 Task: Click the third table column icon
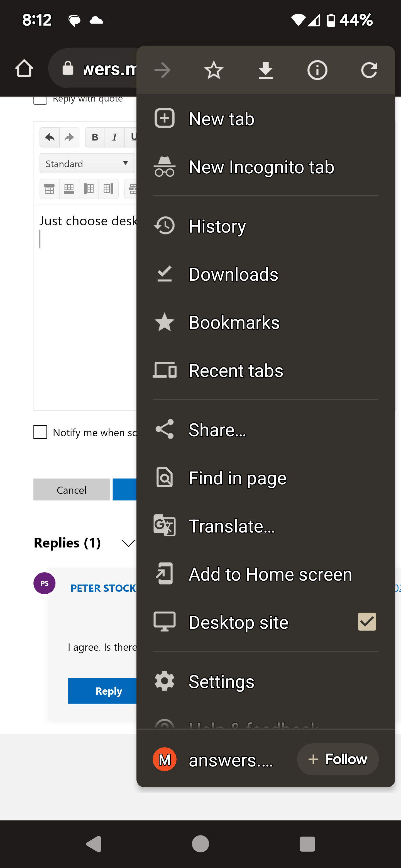(89, 189)
